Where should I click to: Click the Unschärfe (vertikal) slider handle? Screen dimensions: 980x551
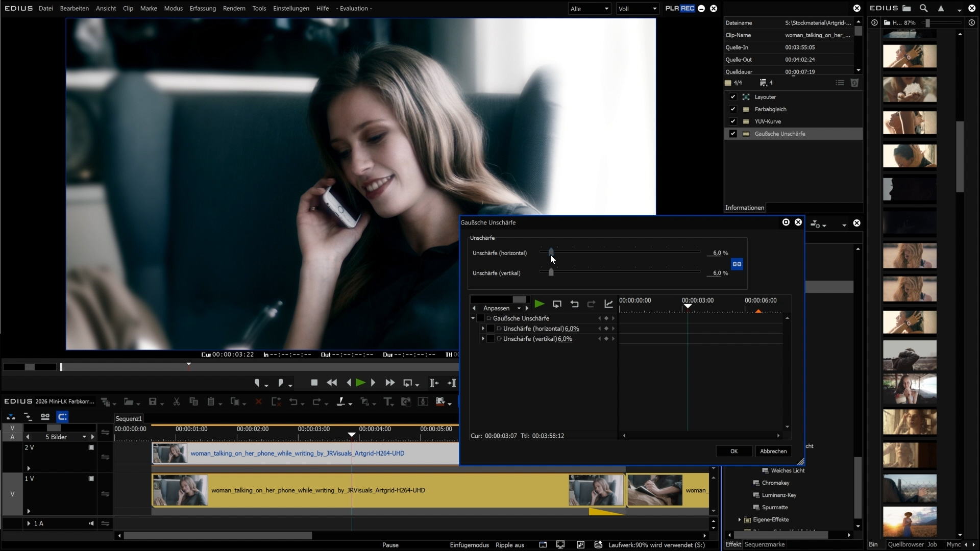(551, 272)
